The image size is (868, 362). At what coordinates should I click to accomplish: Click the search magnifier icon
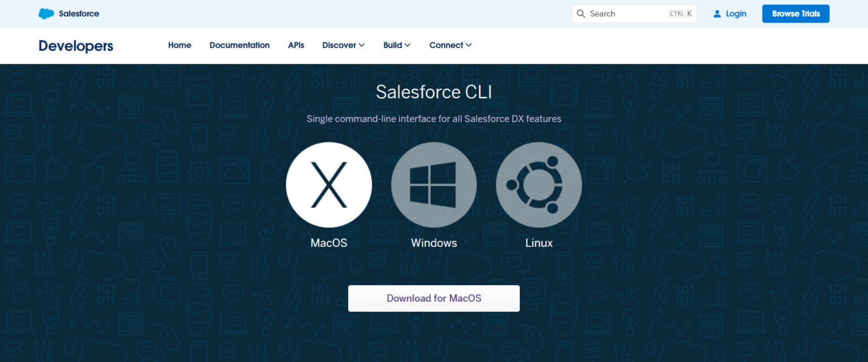(x=581, y=13)
